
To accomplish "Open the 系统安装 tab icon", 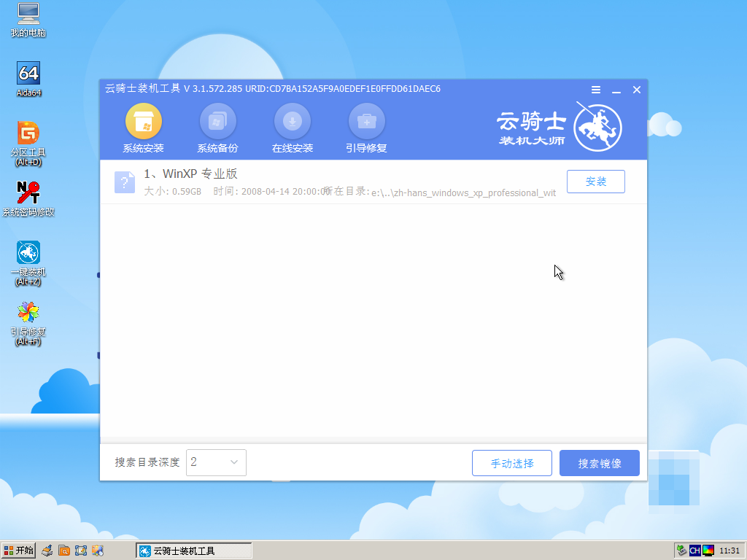I will click(x=144, y=122).
